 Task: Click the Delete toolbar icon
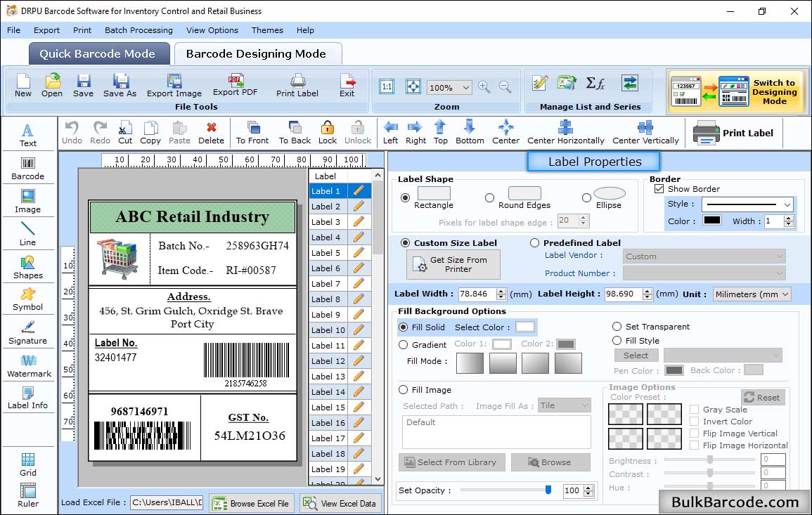point(212,133)
